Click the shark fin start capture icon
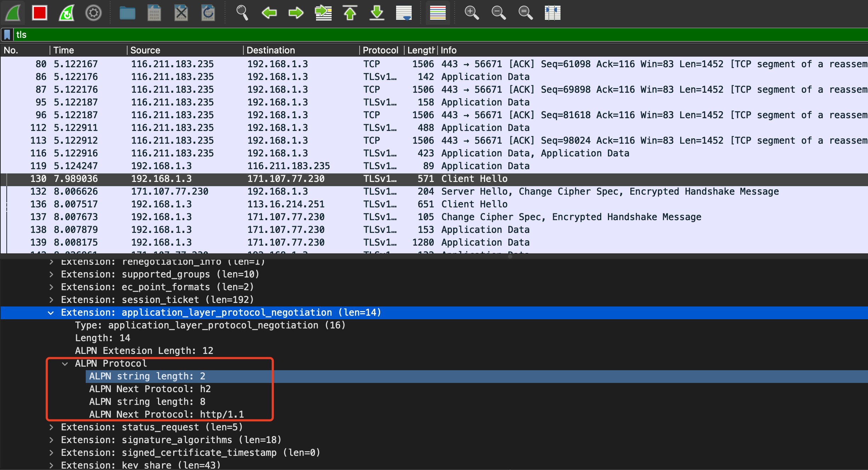This screenshot has height=470, width=868. pyautogui.click(x=13, y=13)
